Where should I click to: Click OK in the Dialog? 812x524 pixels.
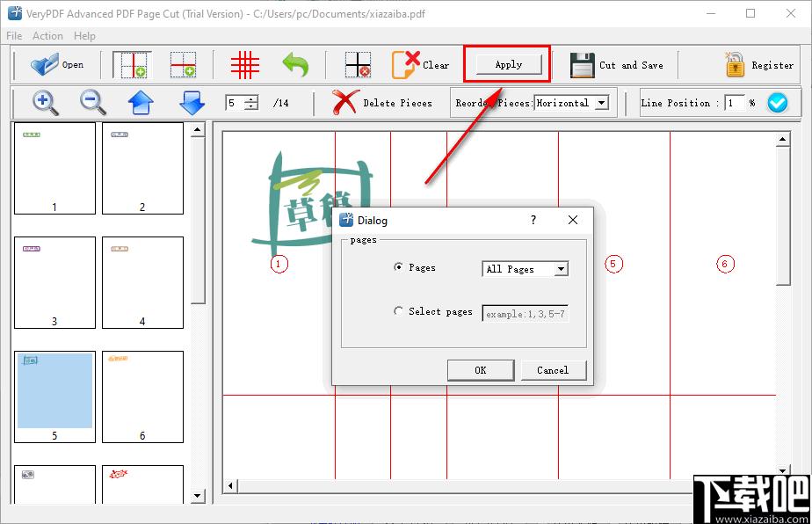point(481,370)
